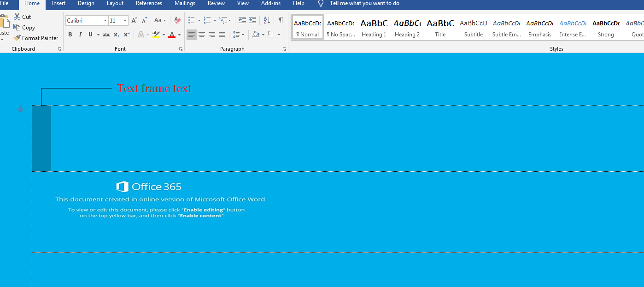Image resolution: width=644 pixels, height=287 pixels.
Task: Toggle align left paragraph button
Action: pyautogui.click(x=192, y=35)
